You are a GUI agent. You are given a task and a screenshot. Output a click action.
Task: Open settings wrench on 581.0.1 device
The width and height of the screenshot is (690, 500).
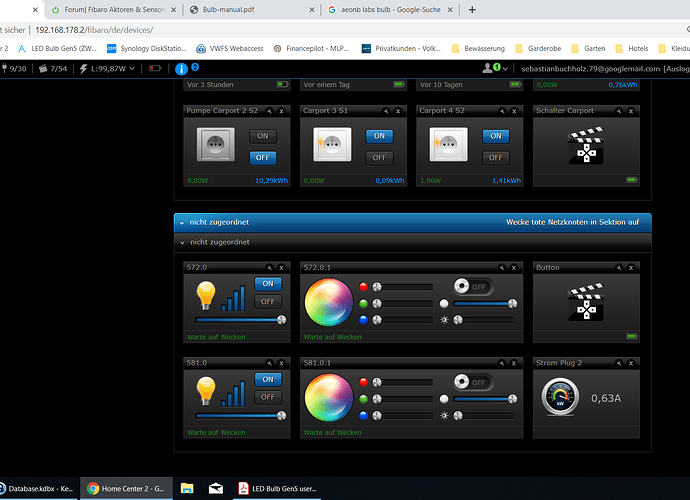pos(502,363)
